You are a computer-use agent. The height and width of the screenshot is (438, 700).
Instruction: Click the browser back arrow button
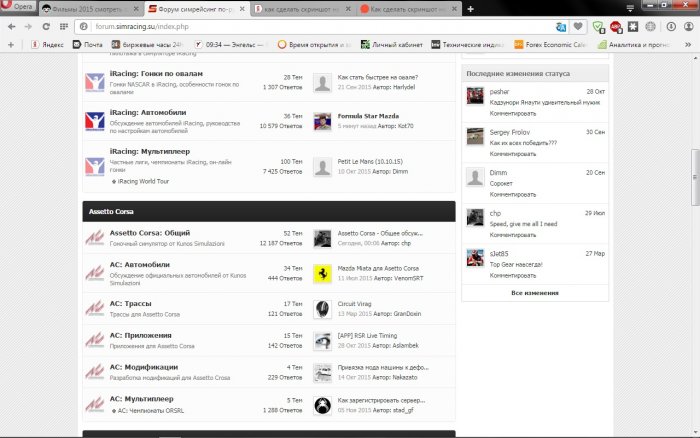pos(10,26)
